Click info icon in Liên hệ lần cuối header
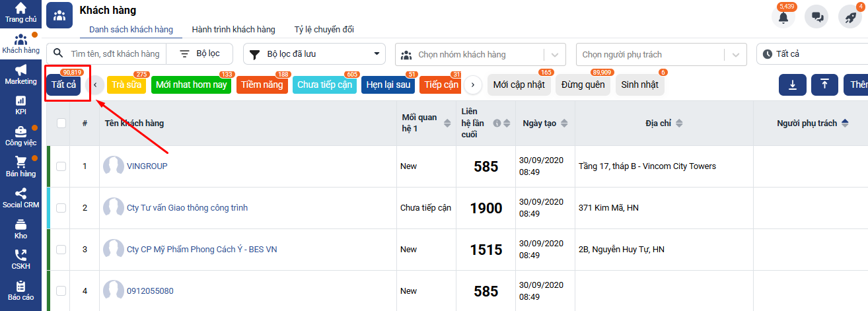 [x=497, y=123]
